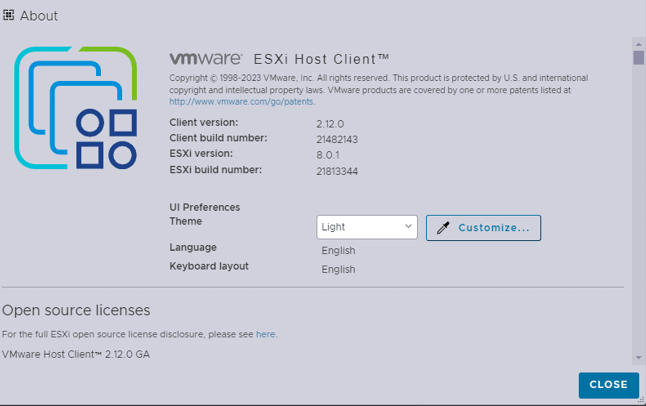Click the 'UI Preferences' label
The image size is (646, 406).
(205, 207)
